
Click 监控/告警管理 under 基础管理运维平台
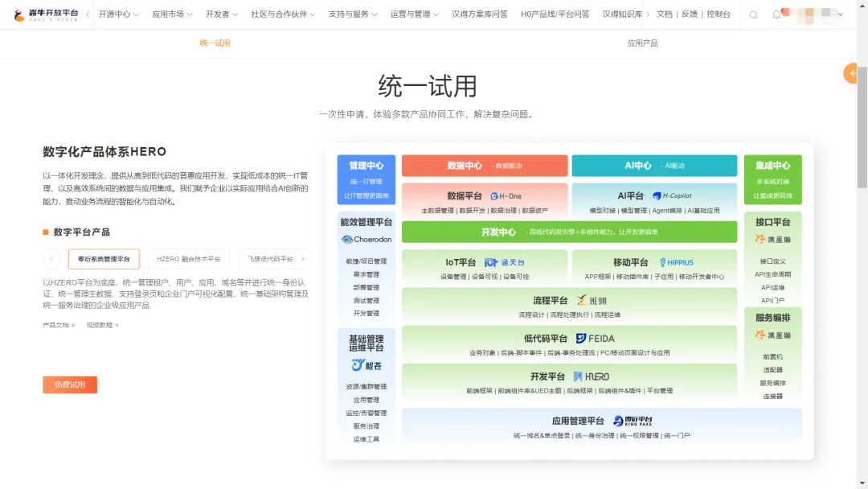coord(366,413)
